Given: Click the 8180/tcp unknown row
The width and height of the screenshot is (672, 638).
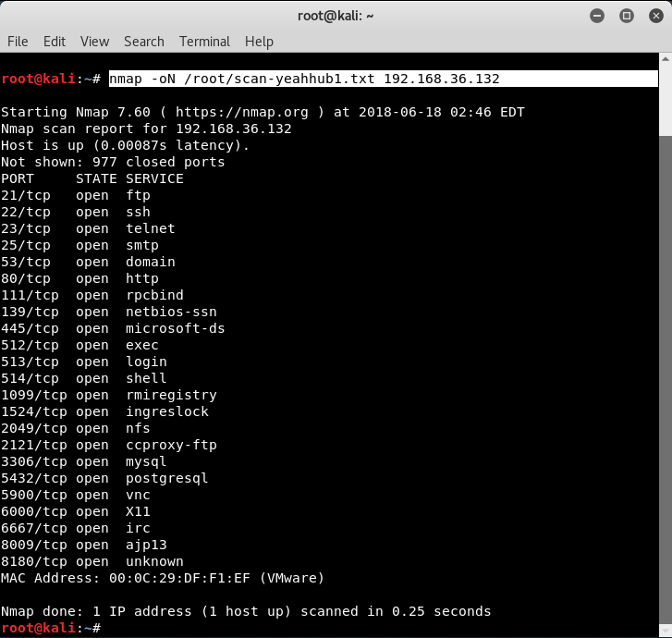Looking at the screenshot, I should (x=92, y=561).
